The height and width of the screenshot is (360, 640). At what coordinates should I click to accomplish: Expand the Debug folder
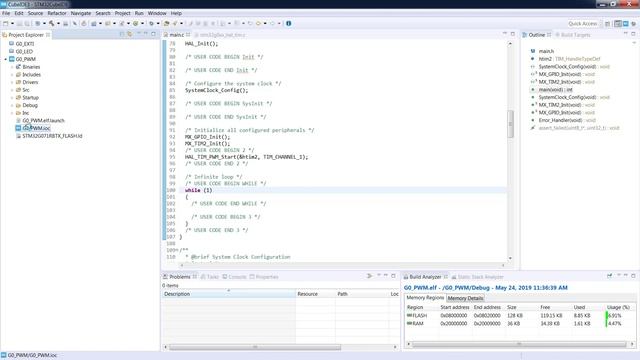pos(12,105)
